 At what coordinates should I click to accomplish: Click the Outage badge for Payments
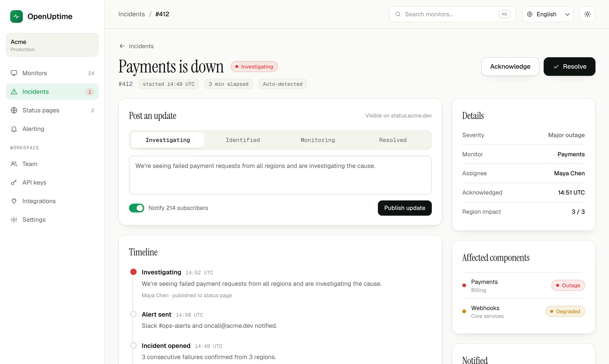tap(568, 285)
